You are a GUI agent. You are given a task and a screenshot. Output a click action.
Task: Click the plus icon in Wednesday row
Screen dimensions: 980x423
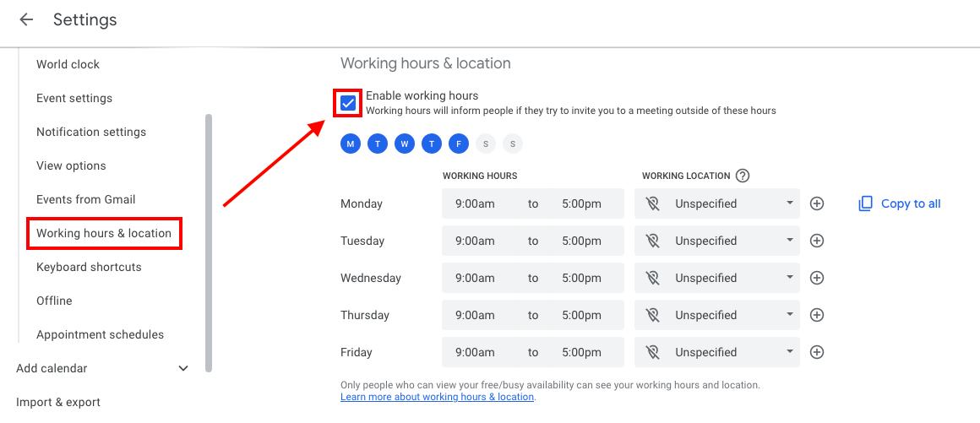pos(817,278)
